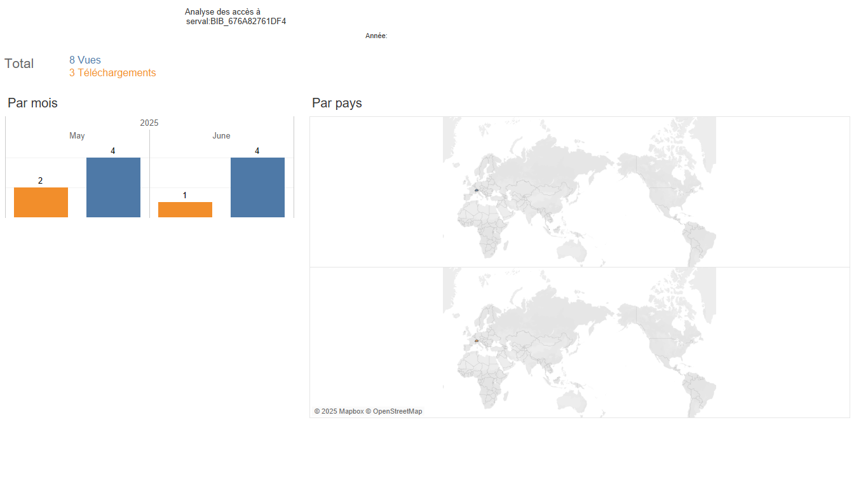Click the "3 Téléchargements" total text
Viewport: 868px width, 488px height.
112,73
